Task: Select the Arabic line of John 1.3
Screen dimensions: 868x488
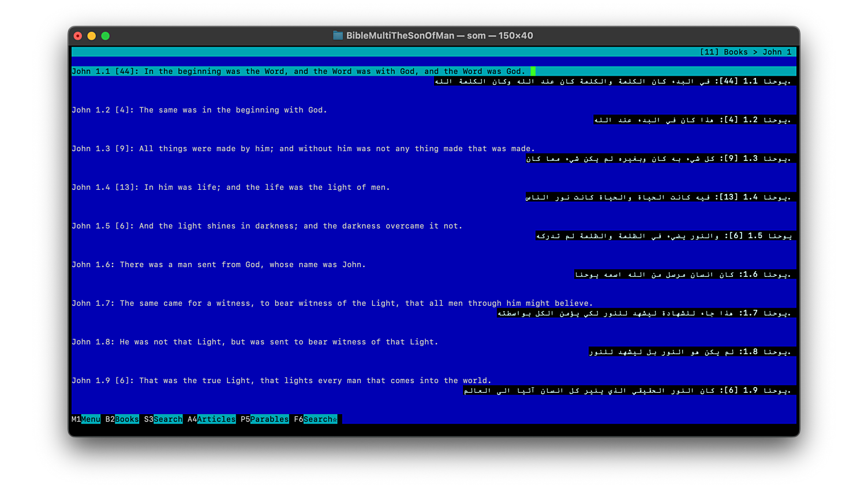Action: [659, 159]
